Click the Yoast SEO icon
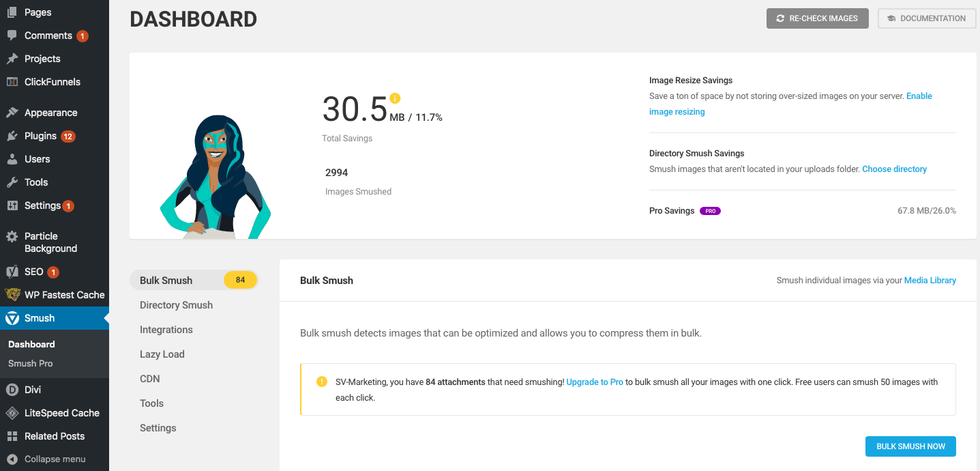The width and height of the screenshot is (980, 471). (12, 272)
